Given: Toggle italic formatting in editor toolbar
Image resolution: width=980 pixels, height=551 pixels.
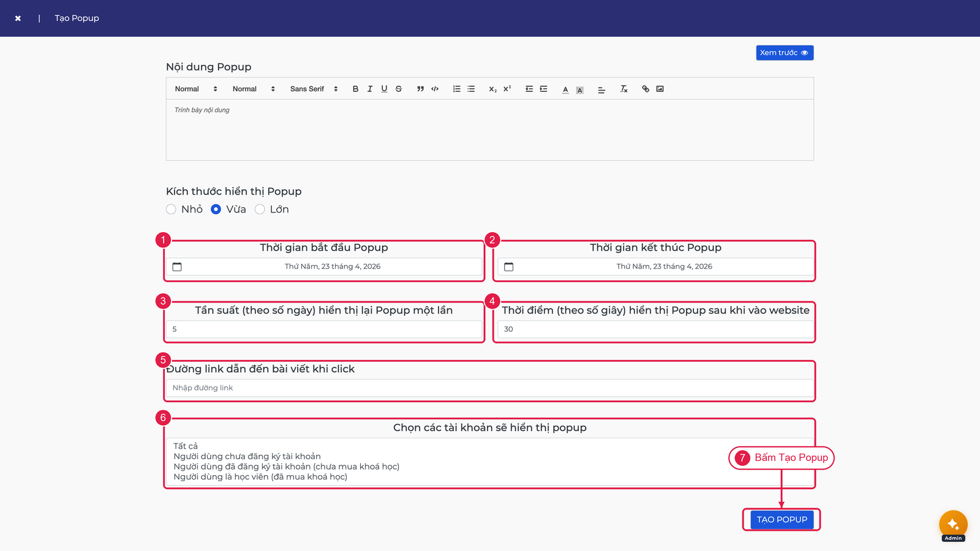Looking at the screenshot, I should (x=370, y=89).
